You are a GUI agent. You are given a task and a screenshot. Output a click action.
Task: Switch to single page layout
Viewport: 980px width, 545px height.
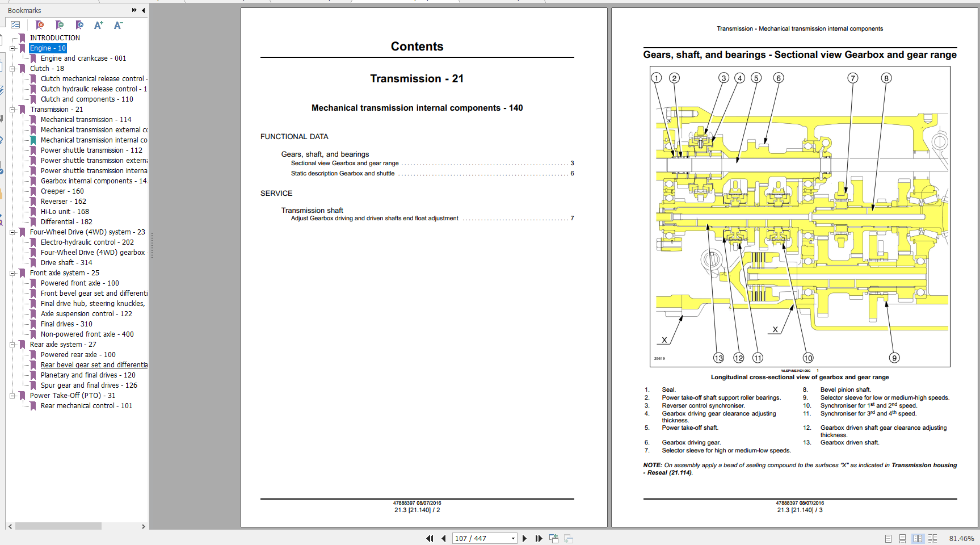(889, 538)
